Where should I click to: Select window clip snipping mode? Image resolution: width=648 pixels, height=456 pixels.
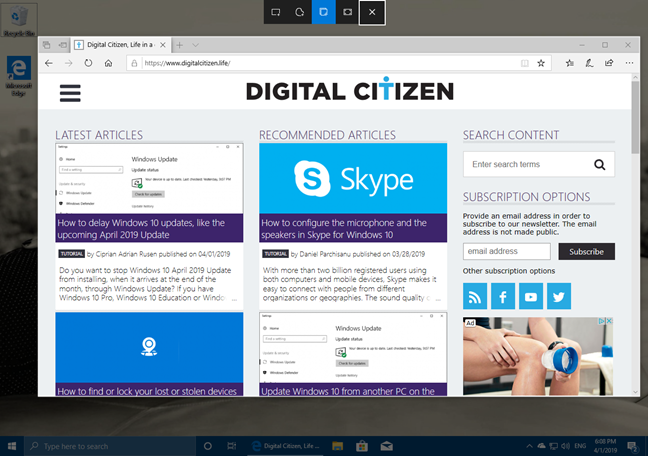[x=324, y=12]
